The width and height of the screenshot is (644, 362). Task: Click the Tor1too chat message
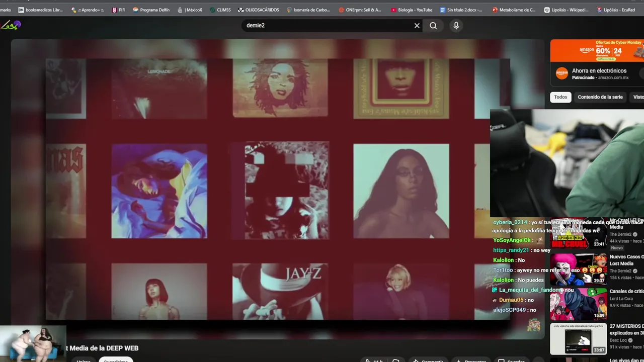pyautogui.click(x=548, y=270)
